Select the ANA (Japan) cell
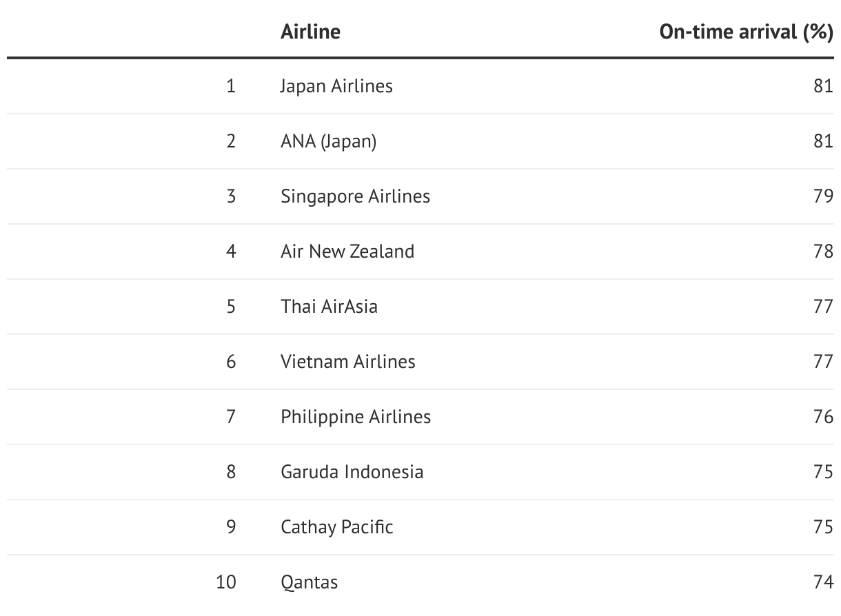 click(328, 141)
